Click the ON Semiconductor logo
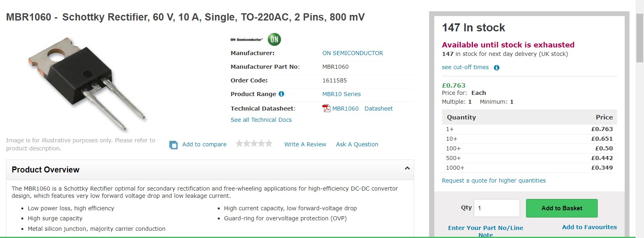 point(256,39)
